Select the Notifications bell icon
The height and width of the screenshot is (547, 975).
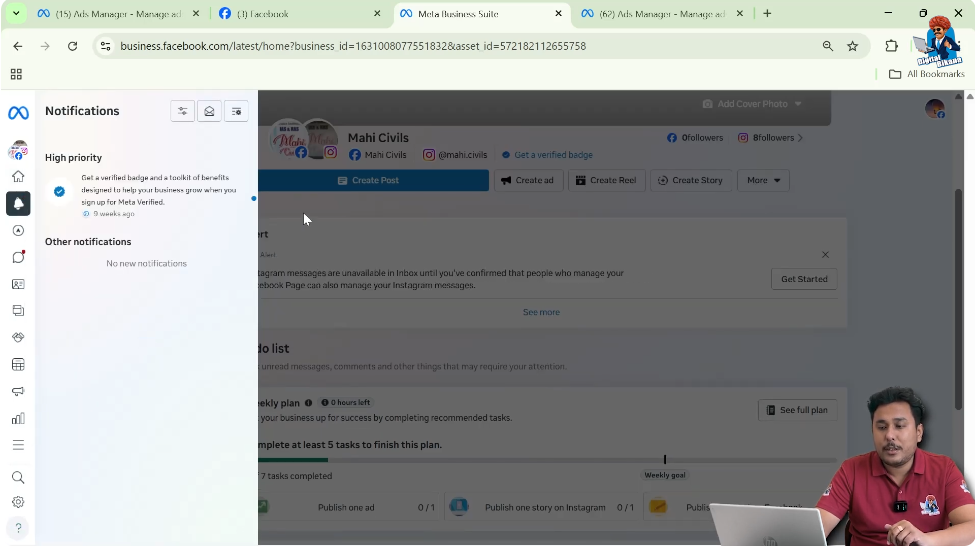[18, 203]
